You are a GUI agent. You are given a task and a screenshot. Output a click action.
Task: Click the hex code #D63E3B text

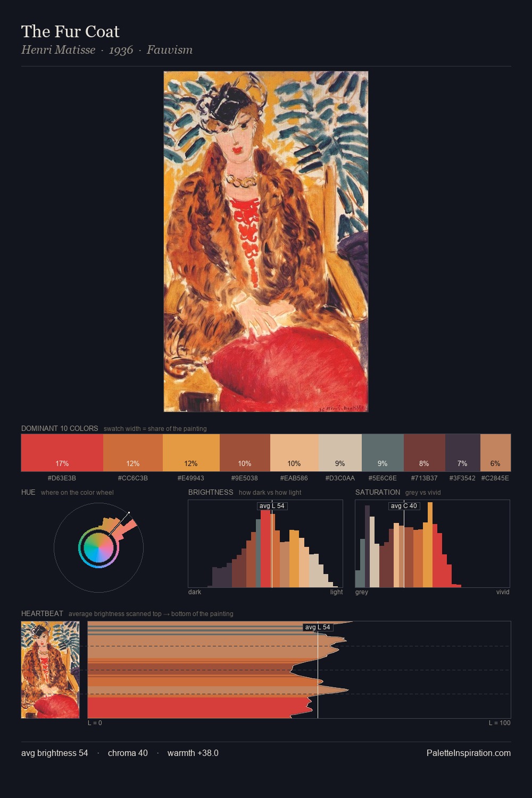click(x=62, y=478)
